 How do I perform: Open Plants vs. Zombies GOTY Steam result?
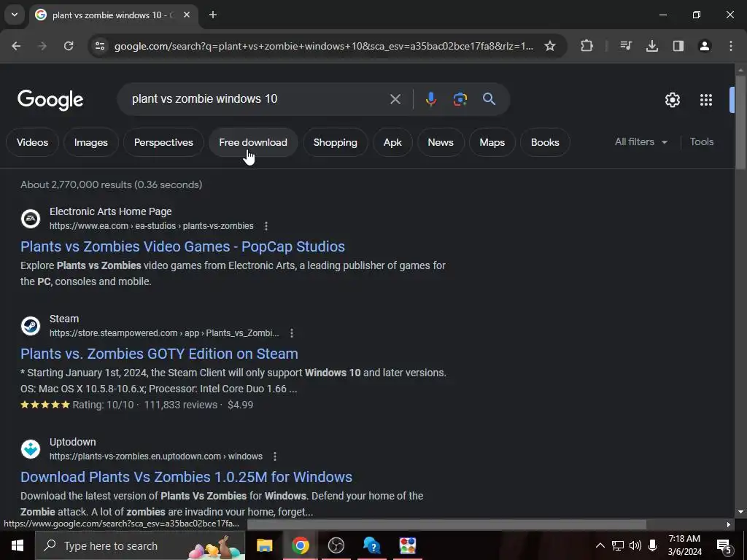pyautogui.click(x=159, y=354)
